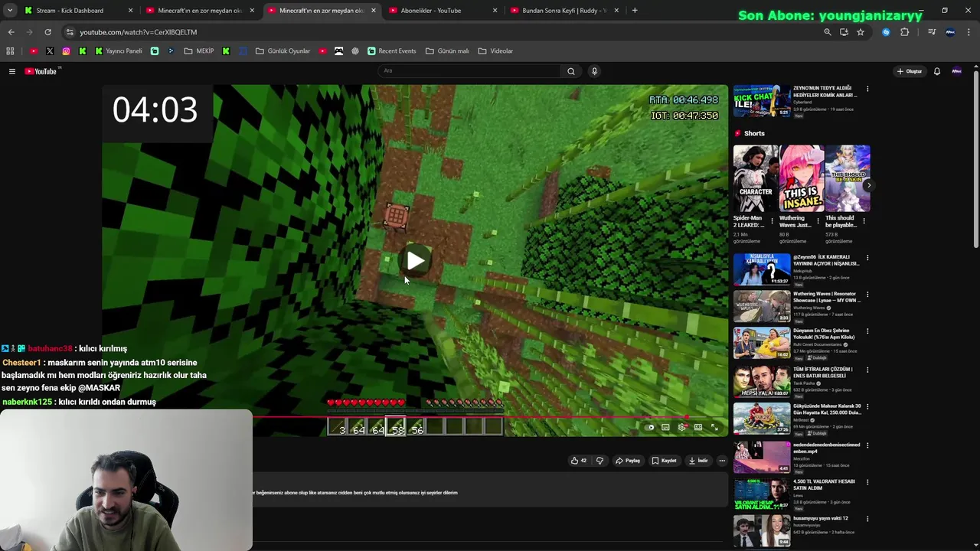This screenshot has width=980, height=551.
Task: Go back in browser history
Action: click(x=11, y=32)
